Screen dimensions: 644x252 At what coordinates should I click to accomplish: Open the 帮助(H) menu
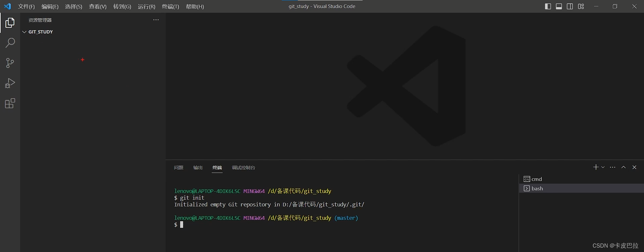195,6
